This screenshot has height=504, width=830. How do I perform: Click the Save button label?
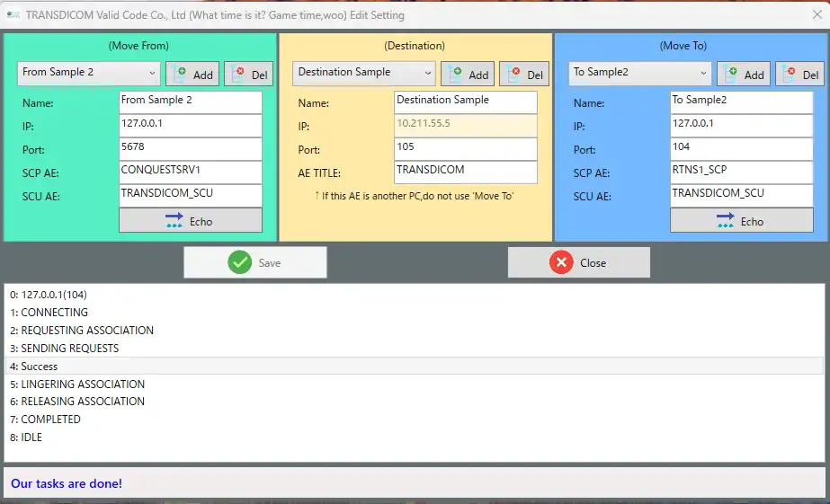coord(270,263)
